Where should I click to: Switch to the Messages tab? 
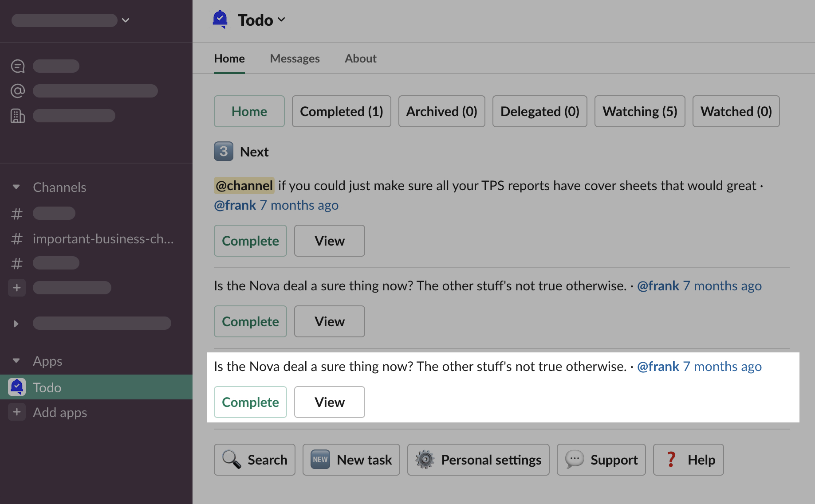coord(295,59)
